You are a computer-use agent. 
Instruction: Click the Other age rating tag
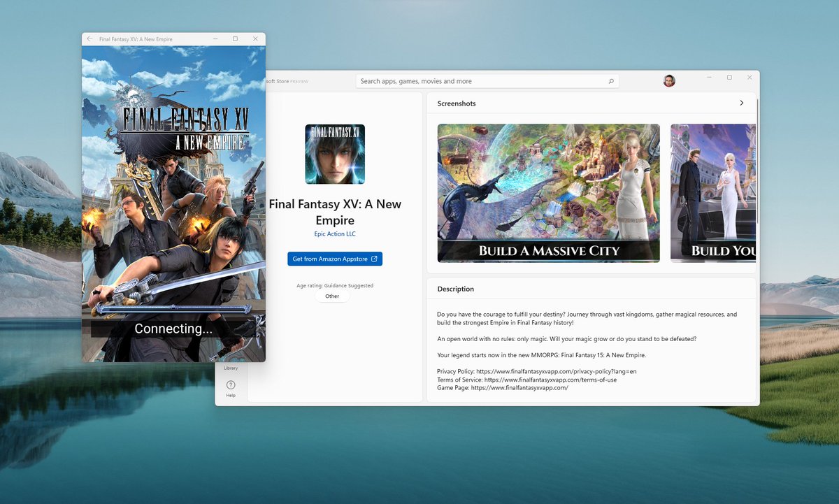point(332,296)
